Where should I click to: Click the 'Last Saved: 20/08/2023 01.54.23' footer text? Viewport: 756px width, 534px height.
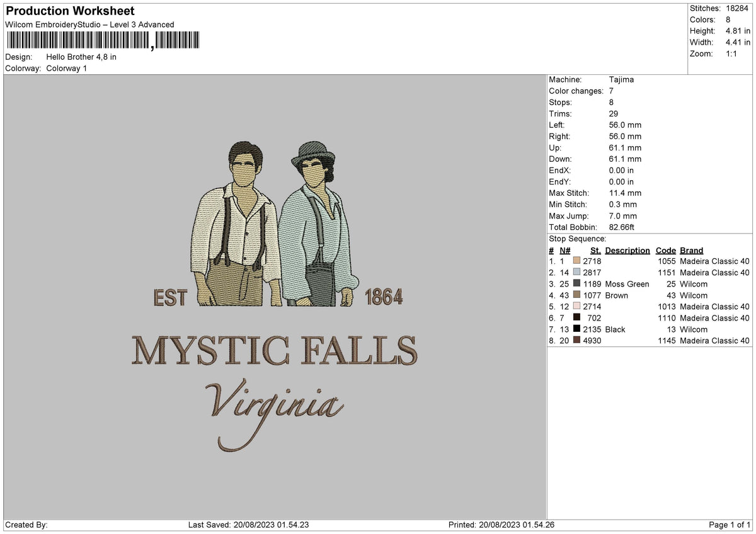pos(249,525)
